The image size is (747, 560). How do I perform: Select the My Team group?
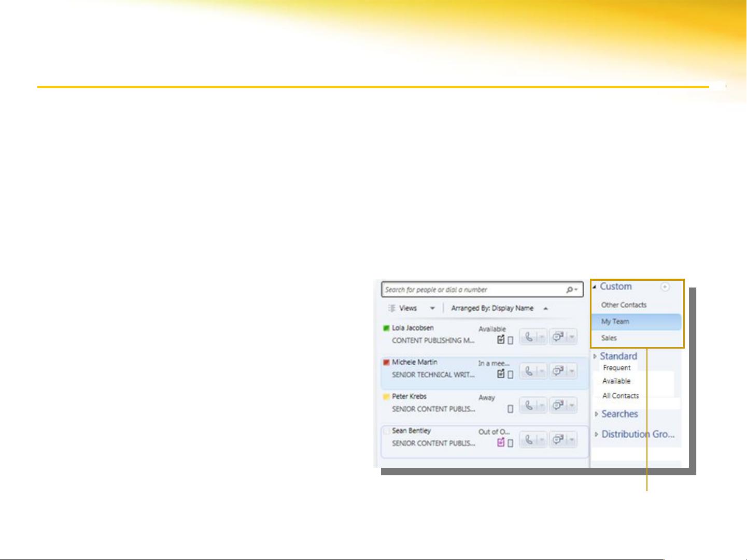tap(636, 322)
